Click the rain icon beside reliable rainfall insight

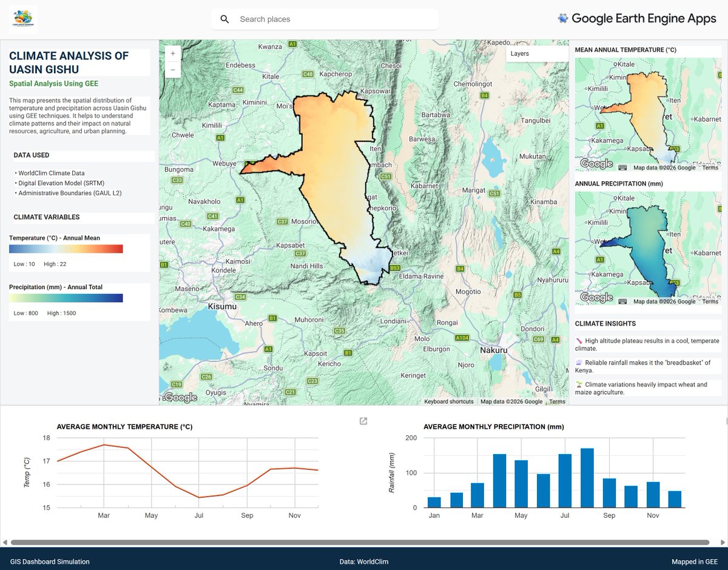click(x=579, y=363)
